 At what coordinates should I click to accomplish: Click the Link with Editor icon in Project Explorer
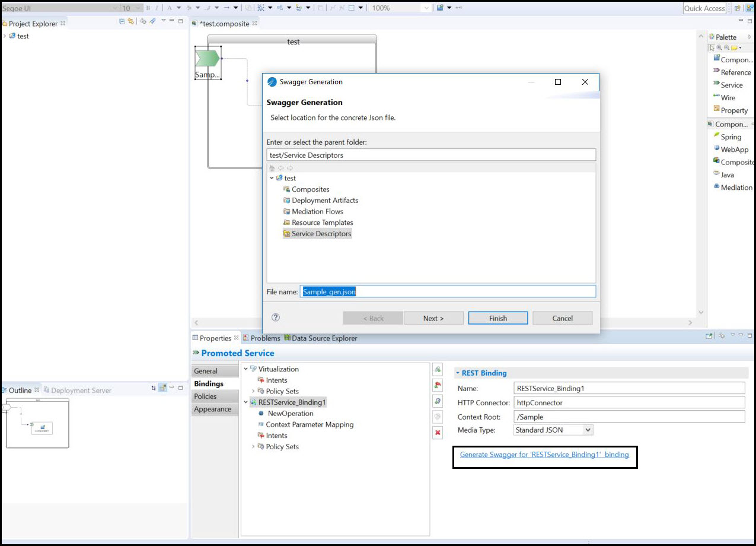click(x=130, y=21)
